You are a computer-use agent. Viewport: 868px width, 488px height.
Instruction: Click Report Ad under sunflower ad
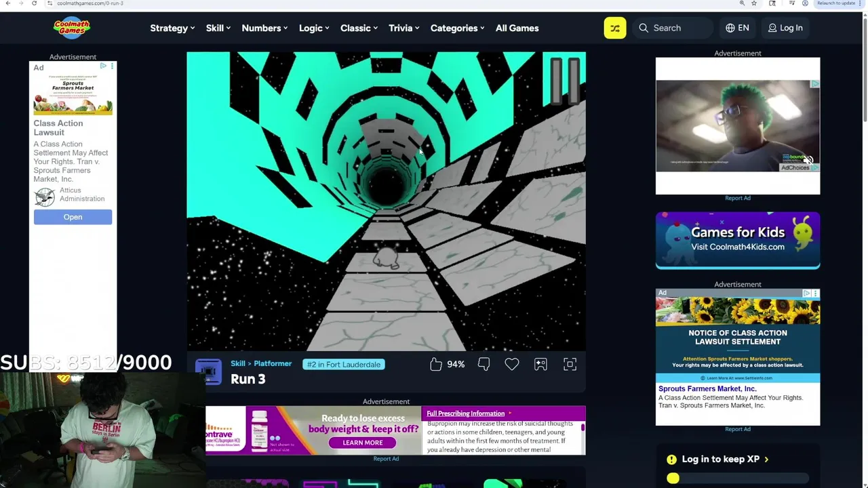click(738, 429)
